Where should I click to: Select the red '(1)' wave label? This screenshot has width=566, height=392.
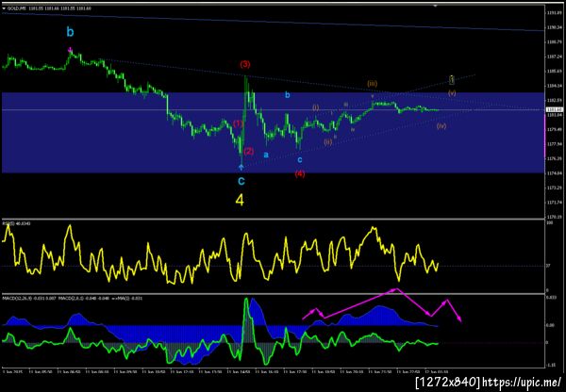239,123
